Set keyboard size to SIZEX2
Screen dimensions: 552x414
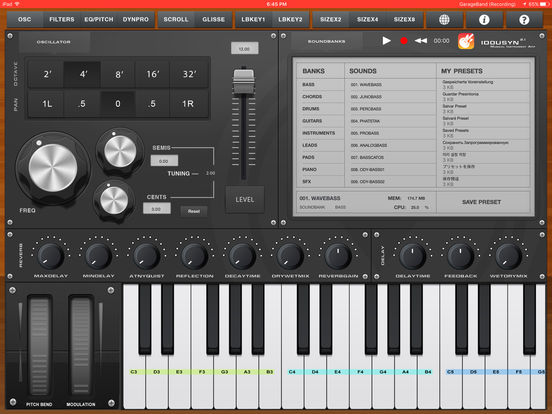[331, 19]
